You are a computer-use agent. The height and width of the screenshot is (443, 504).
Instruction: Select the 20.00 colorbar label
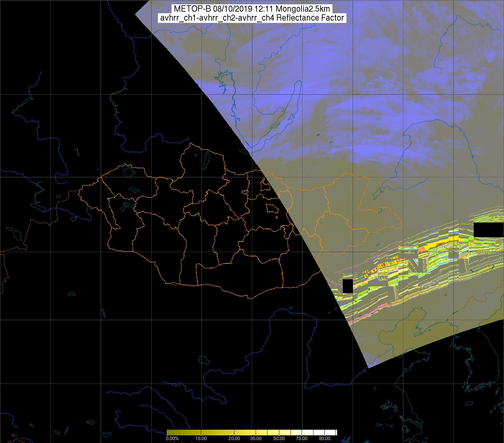point(234,438)
